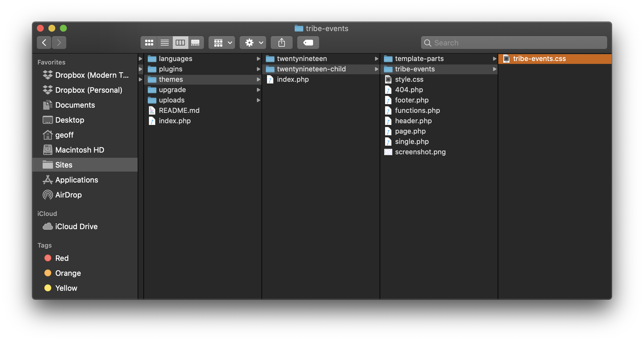Open Dropbox (Modern T... in sidebar
Image resolution: width=644 pixels, height=342 pixels.
click(x=85, y=75)
